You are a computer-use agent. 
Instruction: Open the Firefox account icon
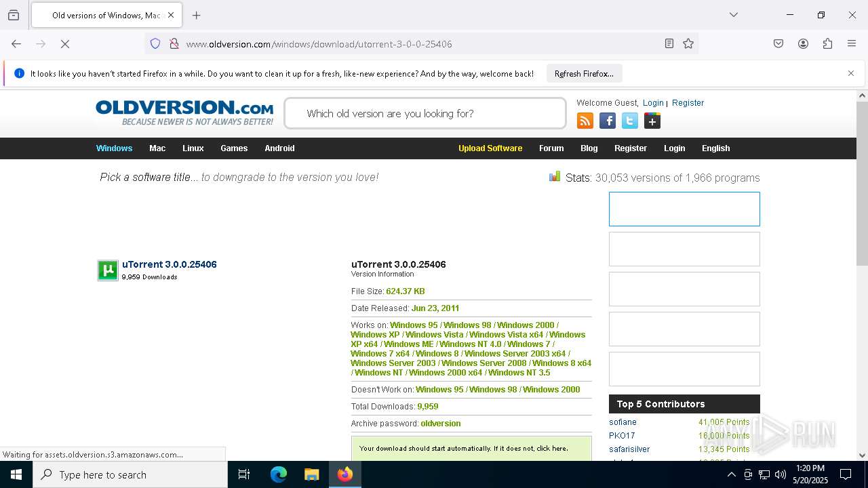coord(803,43)
